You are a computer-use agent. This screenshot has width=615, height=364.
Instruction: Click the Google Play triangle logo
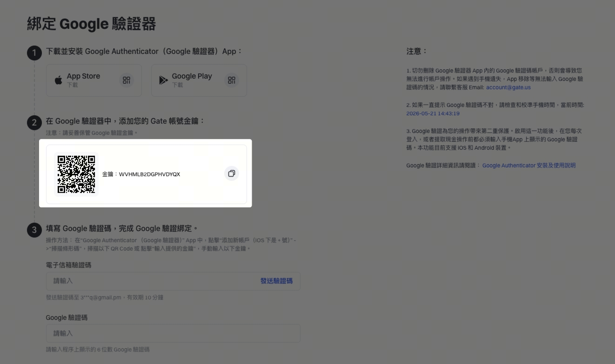[x=163, y=80]
